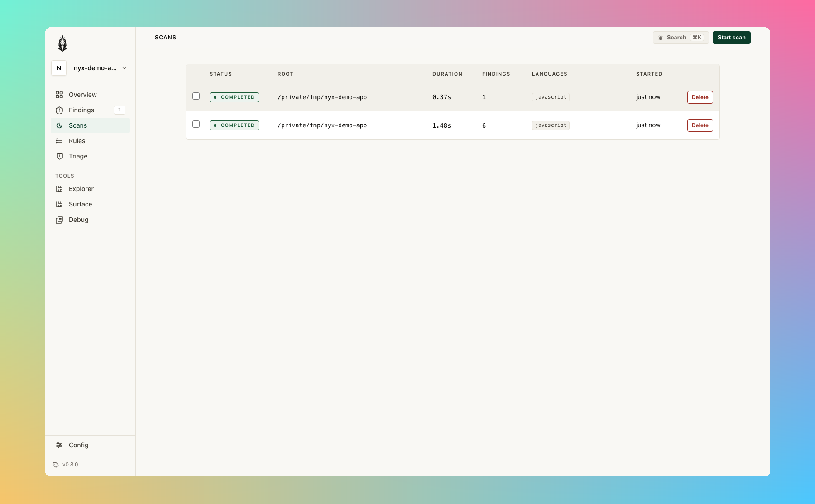The width and height of the screenshot is (815, 504).
Task: Click the Config sliders icon
Action: [x=59, y=445]
